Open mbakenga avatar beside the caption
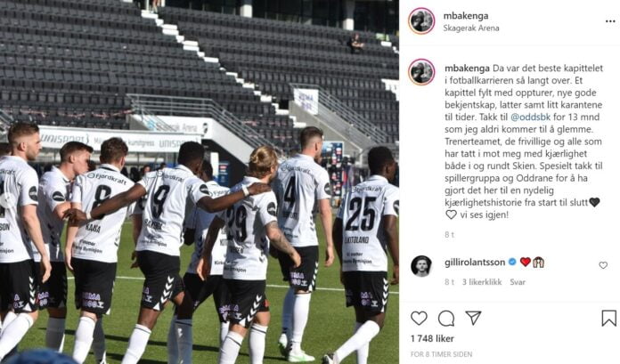The image size is (620, 364). 421,72
